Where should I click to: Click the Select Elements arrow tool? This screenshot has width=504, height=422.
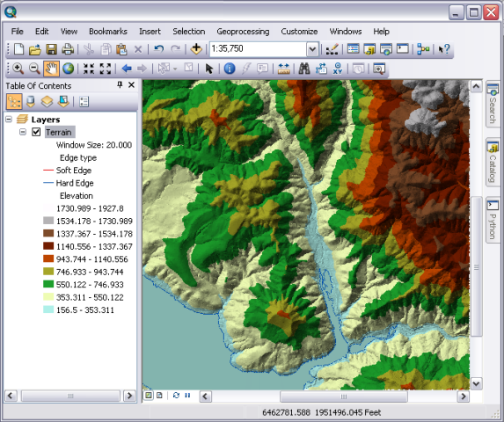[x=209, y=69]
